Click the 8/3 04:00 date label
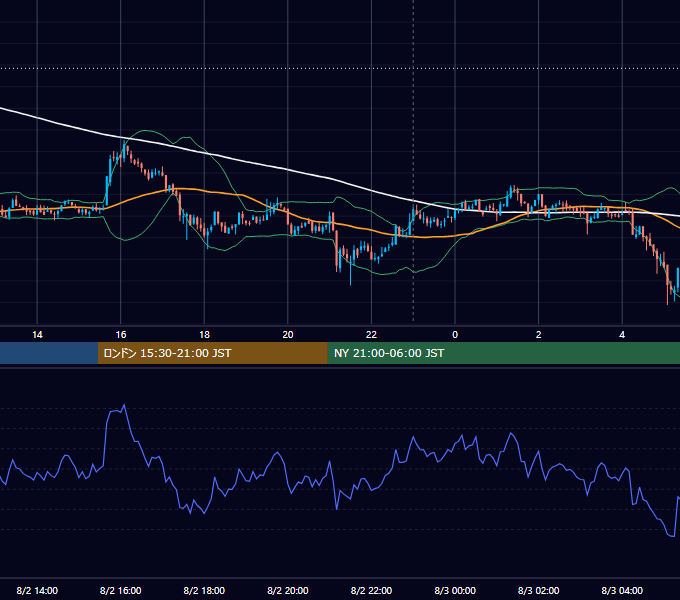Screen dimensions: 680x600 coord(622,590)
